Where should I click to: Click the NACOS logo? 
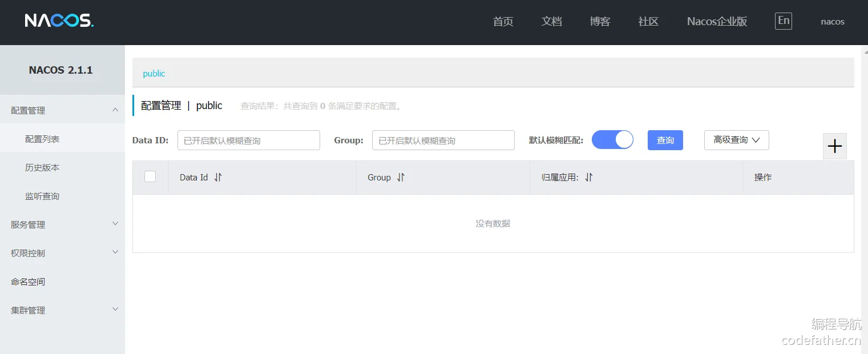[59, 21]
